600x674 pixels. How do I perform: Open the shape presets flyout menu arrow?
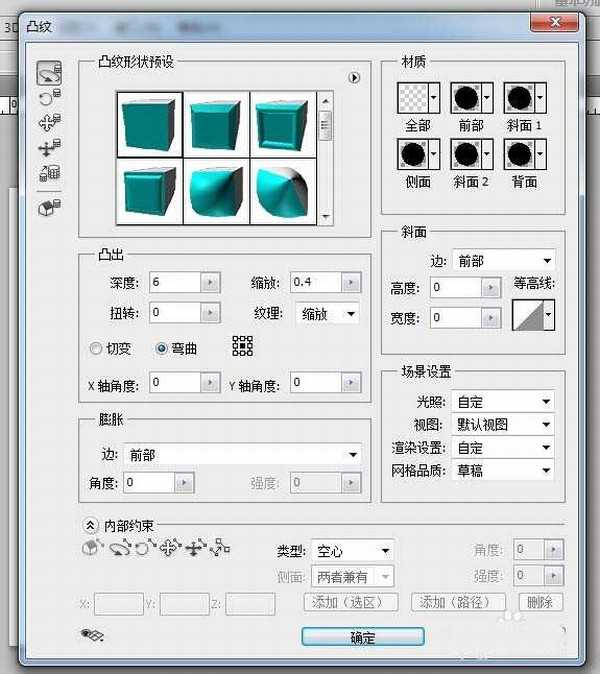point(354,77)
